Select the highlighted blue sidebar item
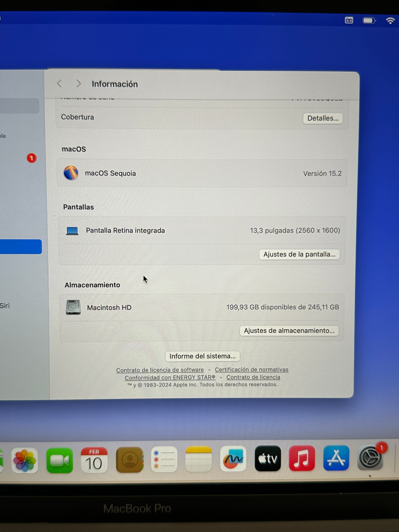 click(21, 246)
